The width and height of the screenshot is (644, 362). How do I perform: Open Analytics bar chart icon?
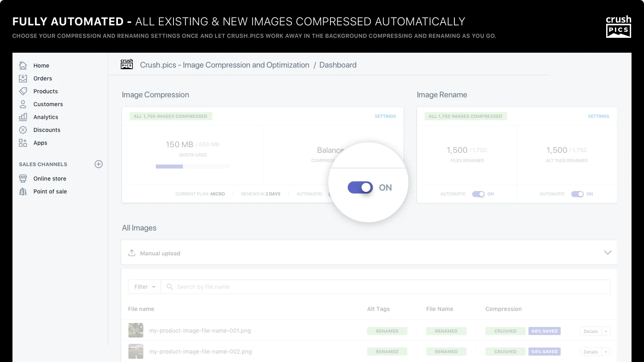point(23,117)
